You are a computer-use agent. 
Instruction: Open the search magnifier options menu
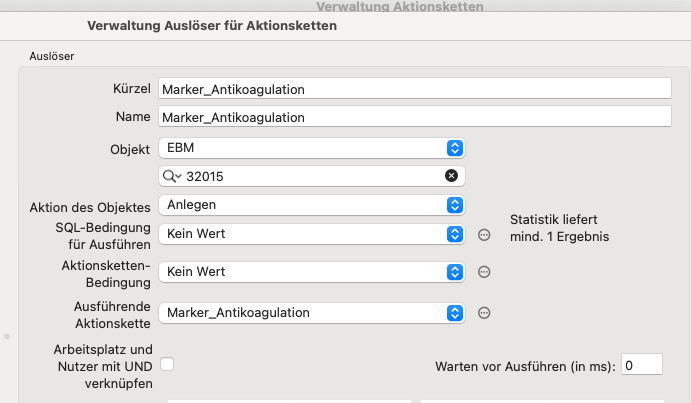[x=172, y=176]
